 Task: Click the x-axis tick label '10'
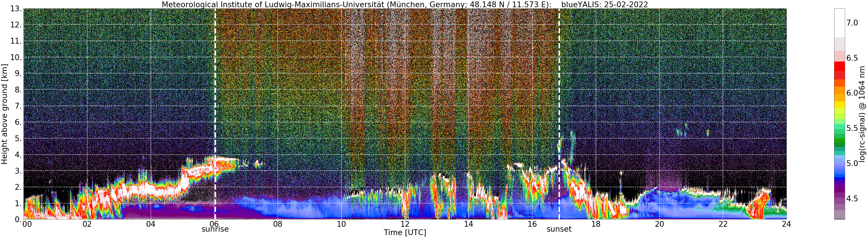click(x=341, y=224)
